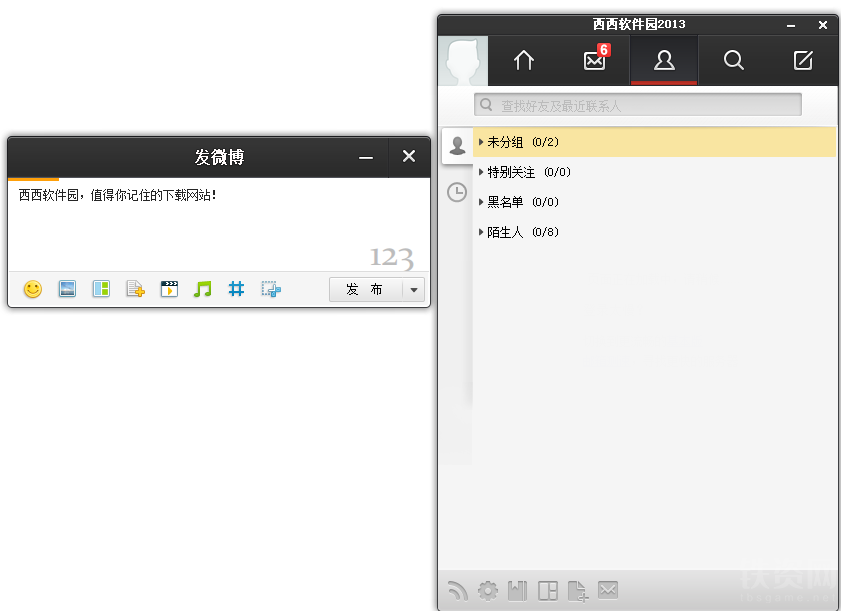Insert a topic via the hashtag icon

click(x=237, y=289)
